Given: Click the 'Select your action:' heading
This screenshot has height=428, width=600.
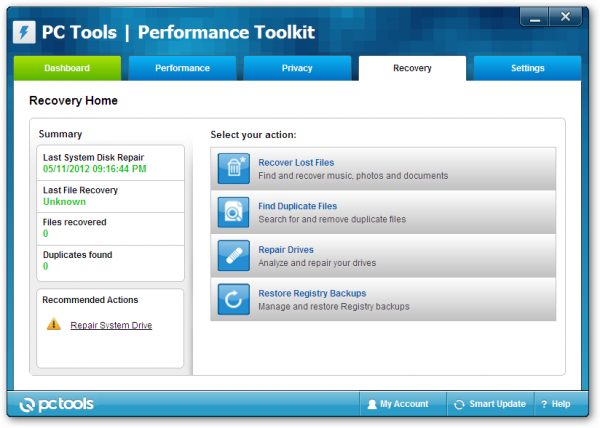Looking at the screenshot, I should coord(253,135).
